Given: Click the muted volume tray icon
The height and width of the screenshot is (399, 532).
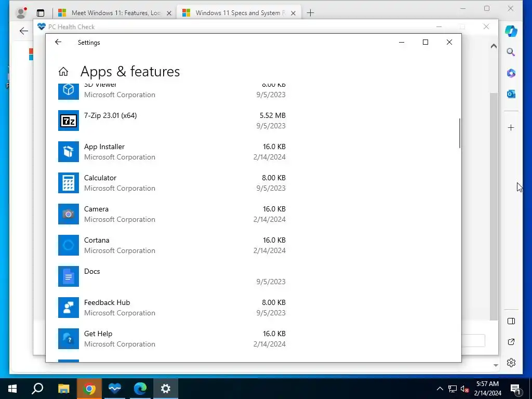Looking at the screenshot, I should click(465, 389).
